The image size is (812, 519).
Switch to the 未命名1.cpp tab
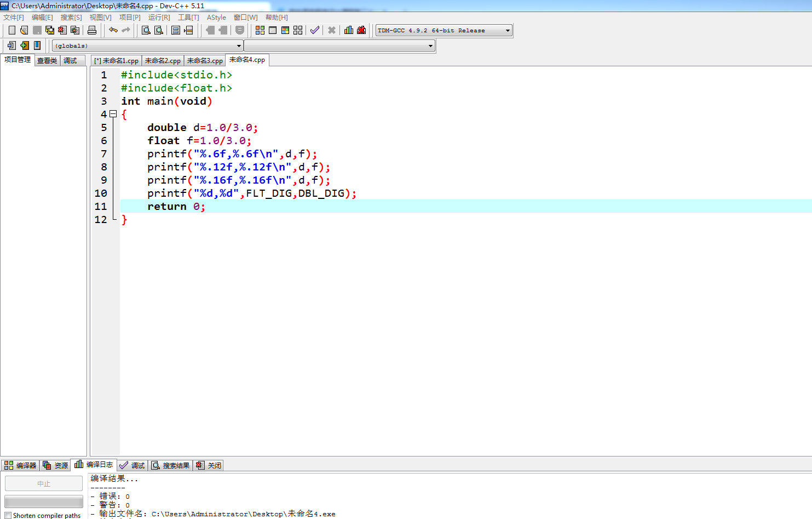point(116,61)
